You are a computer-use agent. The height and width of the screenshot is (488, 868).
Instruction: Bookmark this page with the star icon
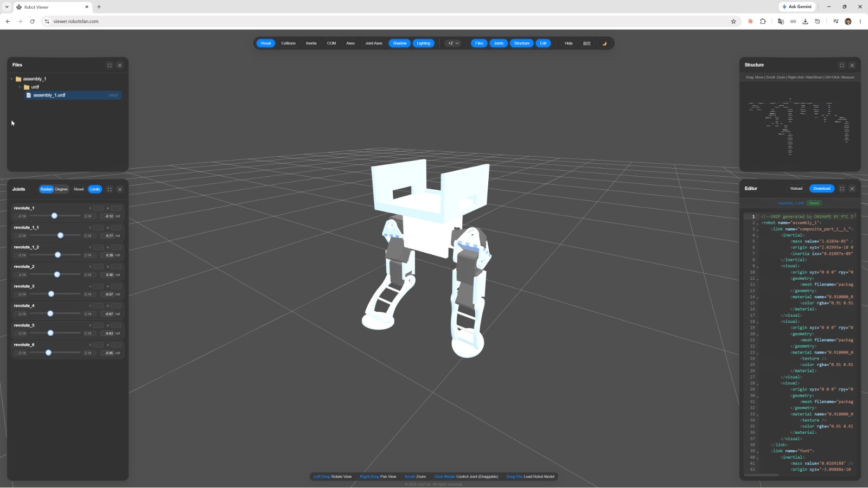pyautogui.click(x=733, y=22)
